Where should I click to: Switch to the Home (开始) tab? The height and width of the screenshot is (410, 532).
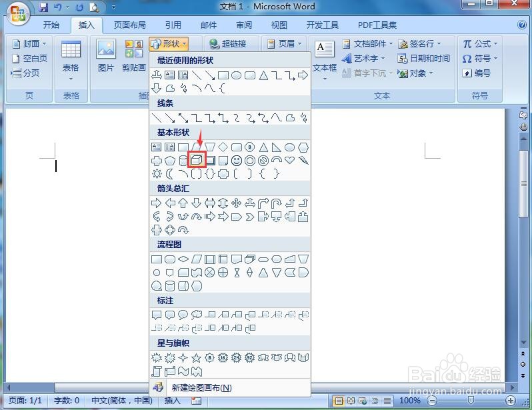51,25
